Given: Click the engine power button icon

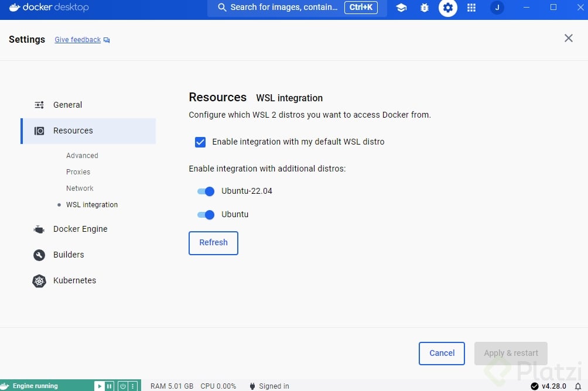Looking at the screenshot, I should pos(123,386).
